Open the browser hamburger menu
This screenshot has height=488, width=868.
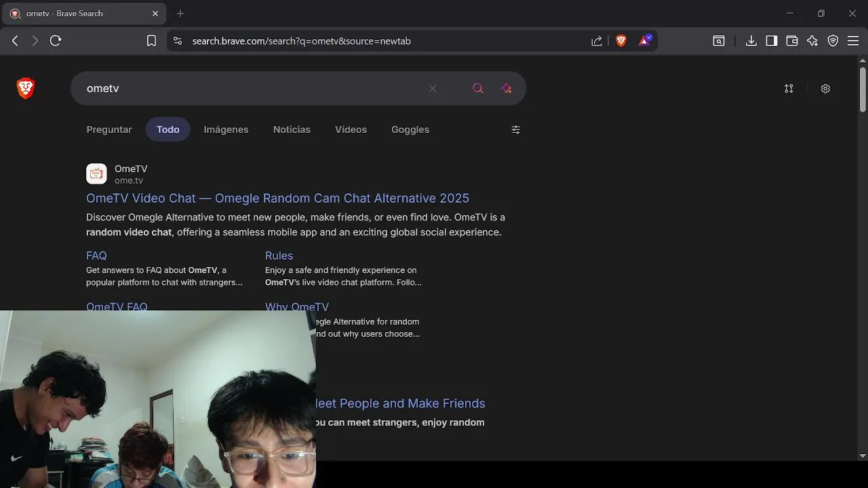pyautogui.click(x=853, y=41)
